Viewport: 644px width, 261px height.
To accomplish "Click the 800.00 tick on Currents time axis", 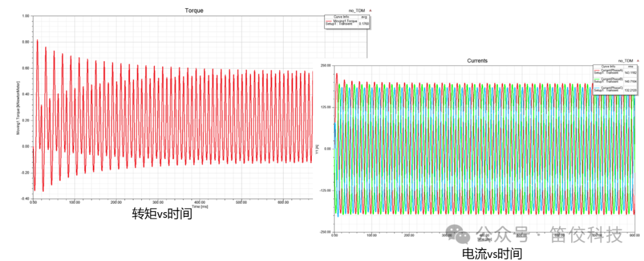I will tap(634, 235).
